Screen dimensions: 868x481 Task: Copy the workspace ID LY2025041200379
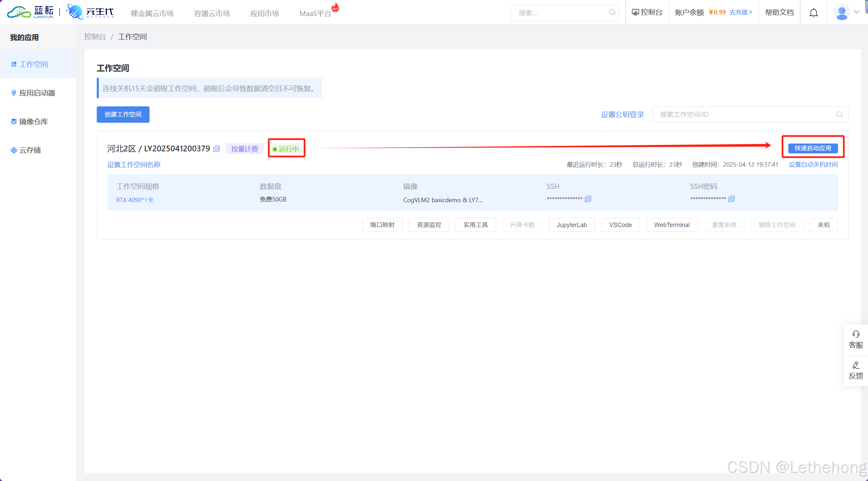pyautogui.click(x=217, y=149)
